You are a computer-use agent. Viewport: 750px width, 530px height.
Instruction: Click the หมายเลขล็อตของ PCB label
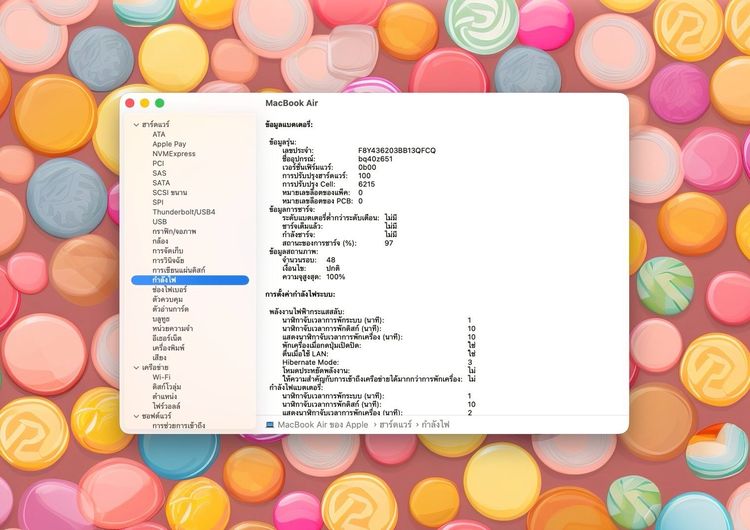tap(318, 201)
